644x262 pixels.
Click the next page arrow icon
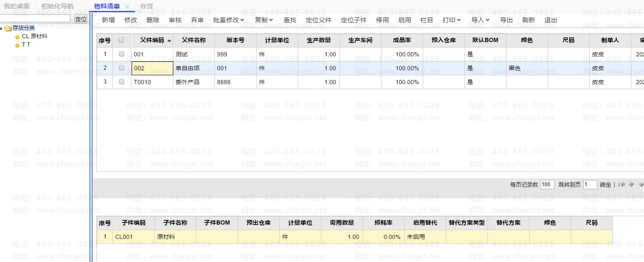point(641,184)
